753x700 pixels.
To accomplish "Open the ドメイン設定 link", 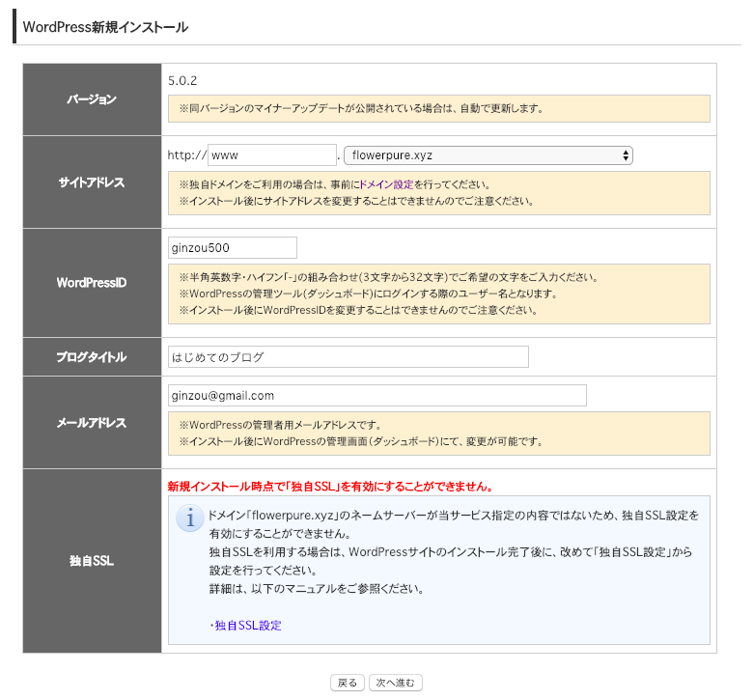I will coord(386,184).
